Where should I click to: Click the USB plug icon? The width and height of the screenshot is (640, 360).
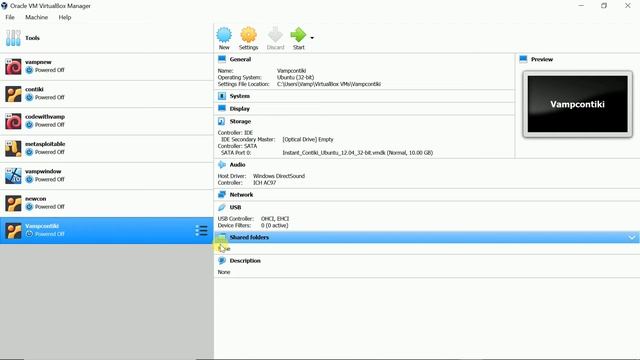coord(222,207)
